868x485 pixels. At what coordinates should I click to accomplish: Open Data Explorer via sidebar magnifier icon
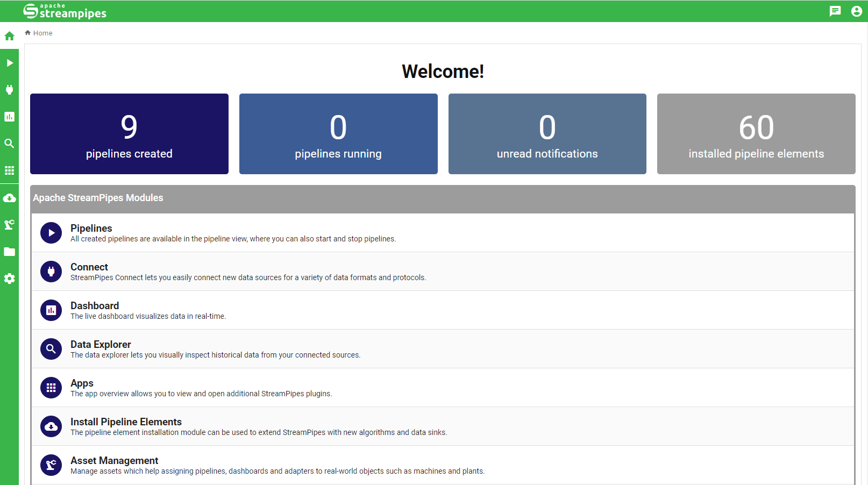coord(9,144)
